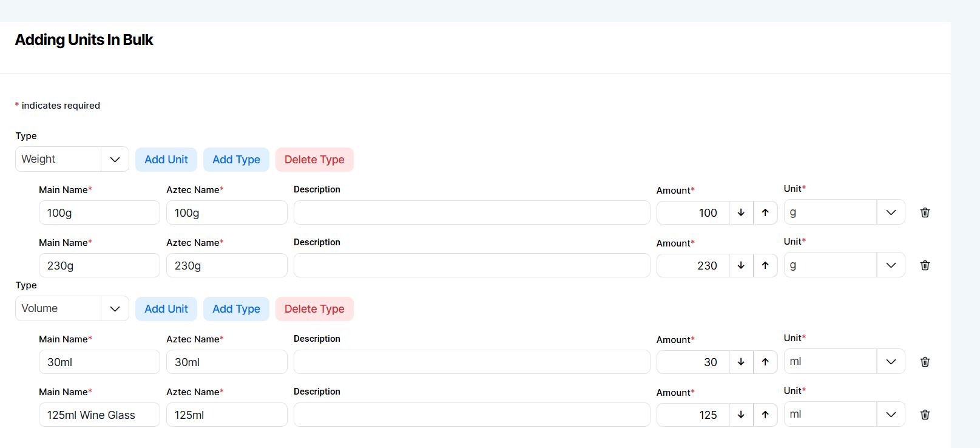
Task: Select the Aztec Name field containing 30ml
Action: (x=226, y=362)
